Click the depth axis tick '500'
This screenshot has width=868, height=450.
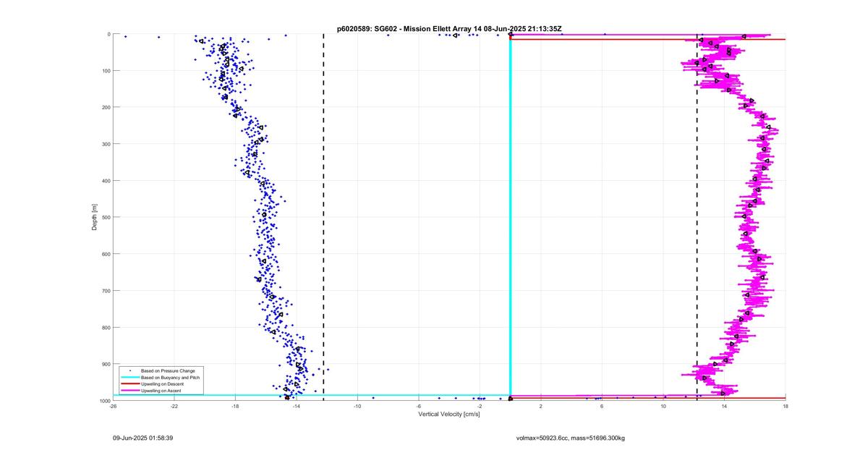tap(105, 217)
